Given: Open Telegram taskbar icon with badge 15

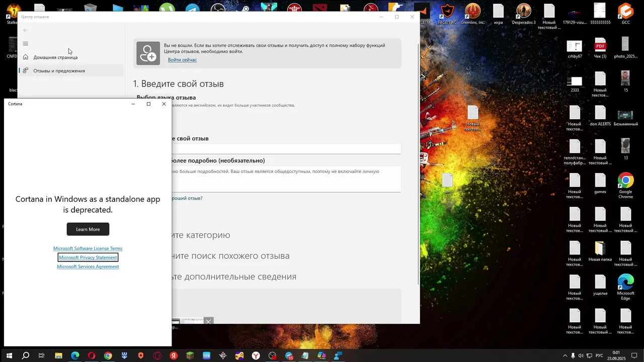Looking at the screenshot, I should [x=289, y=355].
